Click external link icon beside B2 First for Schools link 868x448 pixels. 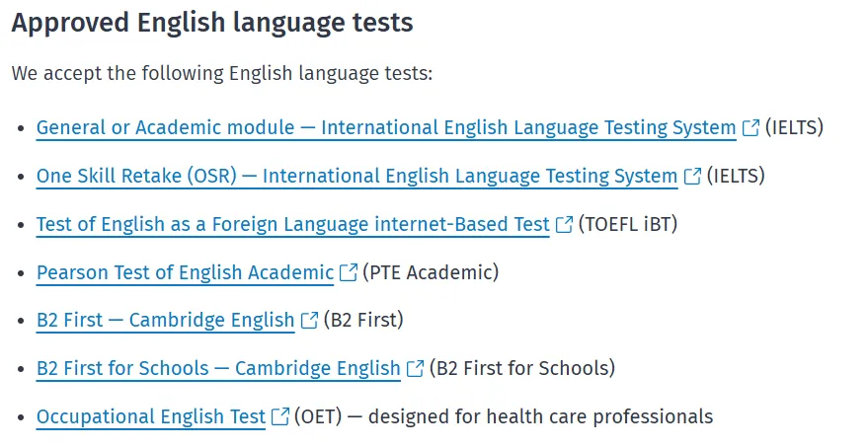tap(415, 369)
